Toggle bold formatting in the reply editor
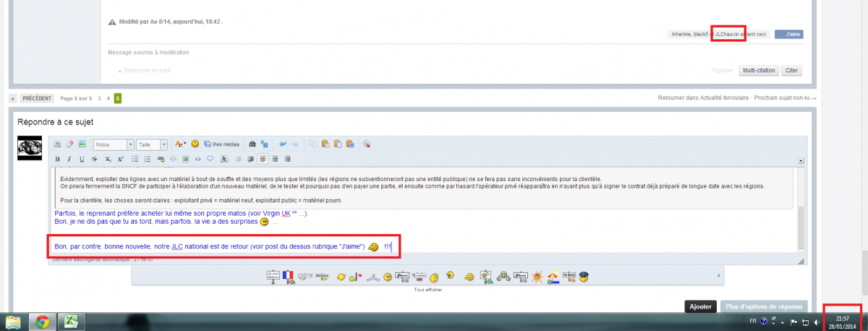Viewport: 868px width, 331px height. click(58, 159)
